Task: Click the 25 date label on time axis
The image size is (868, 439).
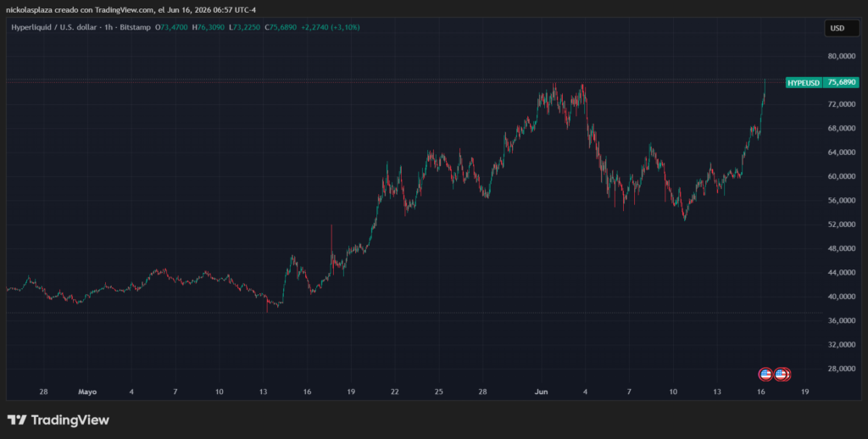Action: [438, 392]
